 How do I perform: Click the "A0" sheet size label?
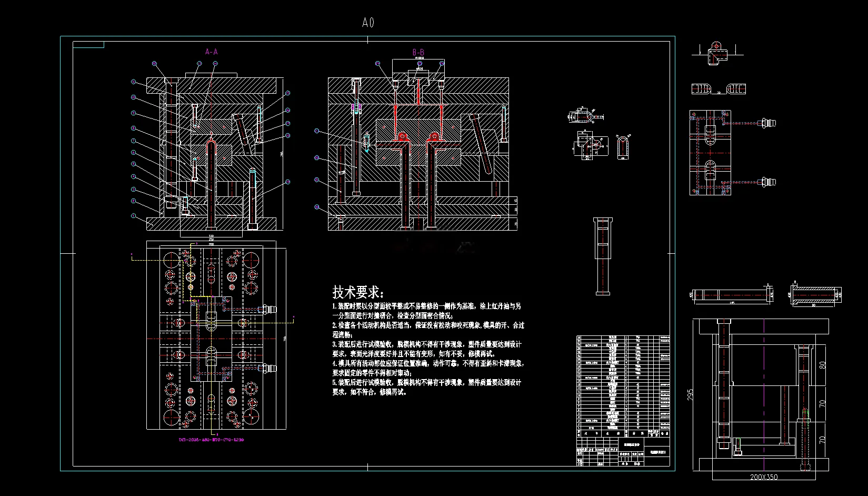point(368,22)
